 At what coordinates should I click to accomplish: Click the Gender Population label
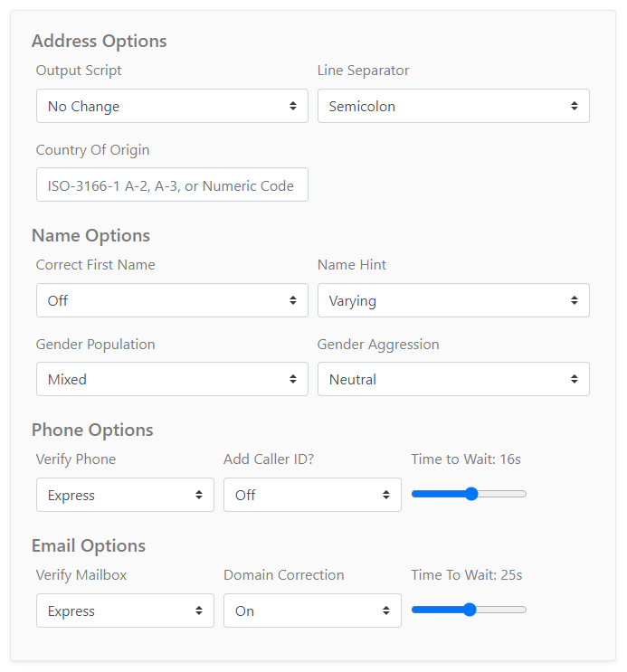tap(95, 345)
